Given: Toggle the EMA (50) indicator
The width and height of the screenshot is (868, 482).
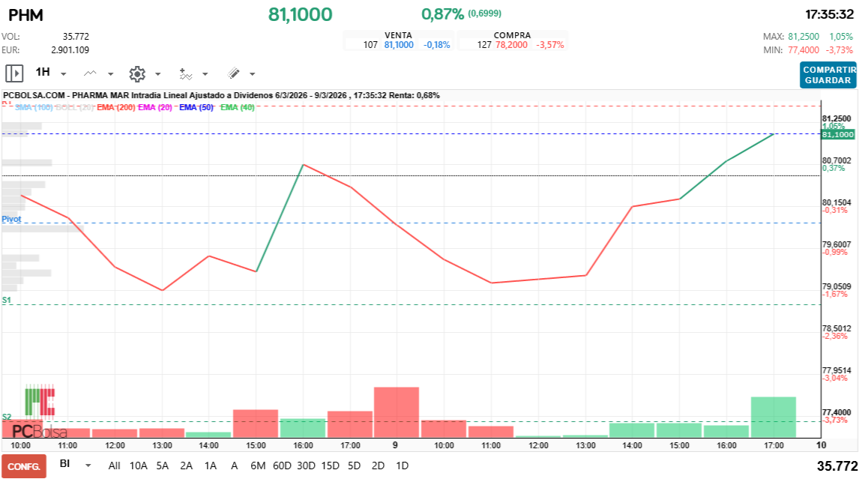Looking at the screenshot, I should tap(196, 108).
